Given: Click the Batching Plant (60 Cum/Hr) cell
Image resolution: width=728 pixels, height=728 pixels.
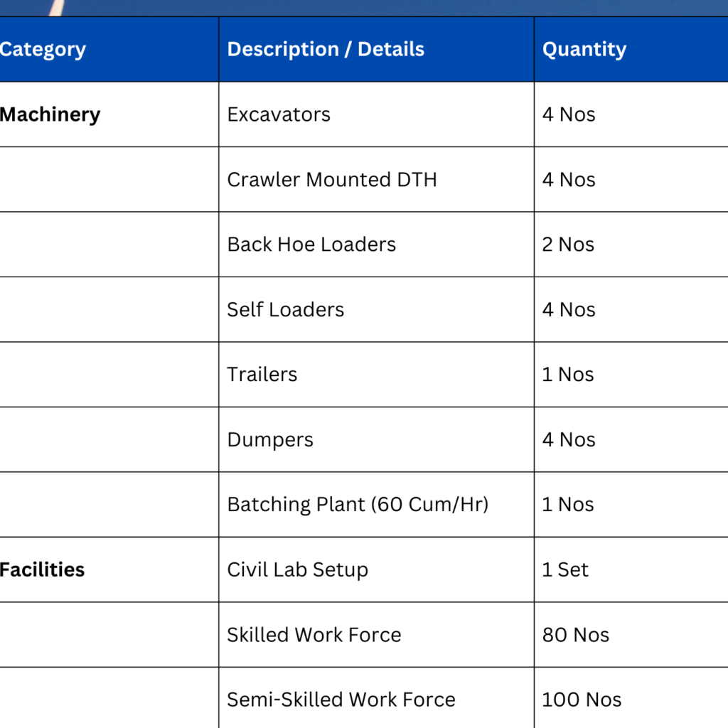Looking at the screenshot, I should click(x=358, y=505).
